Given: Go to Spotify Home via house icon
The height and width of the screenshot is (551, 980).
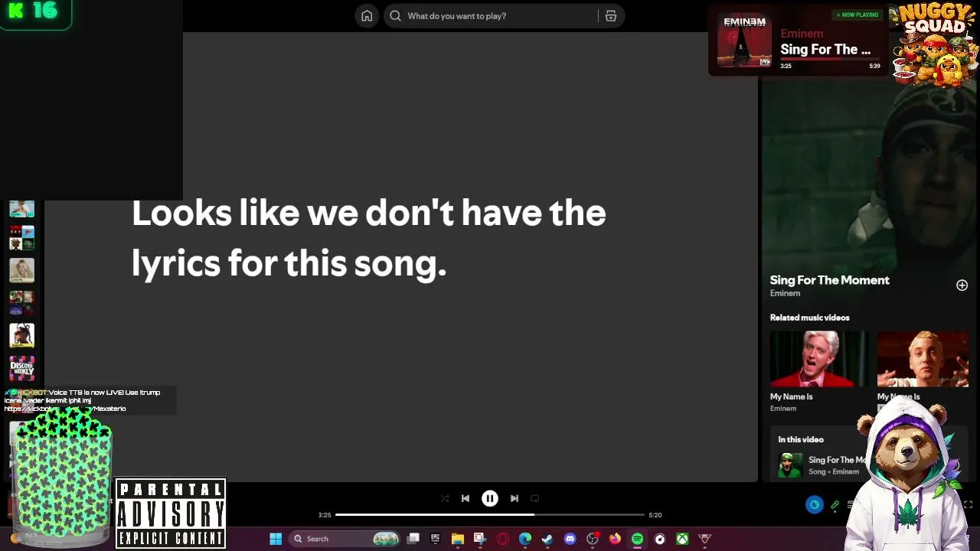Looking at the screenshot, I should pyautogui.click(x=367, y=16).
